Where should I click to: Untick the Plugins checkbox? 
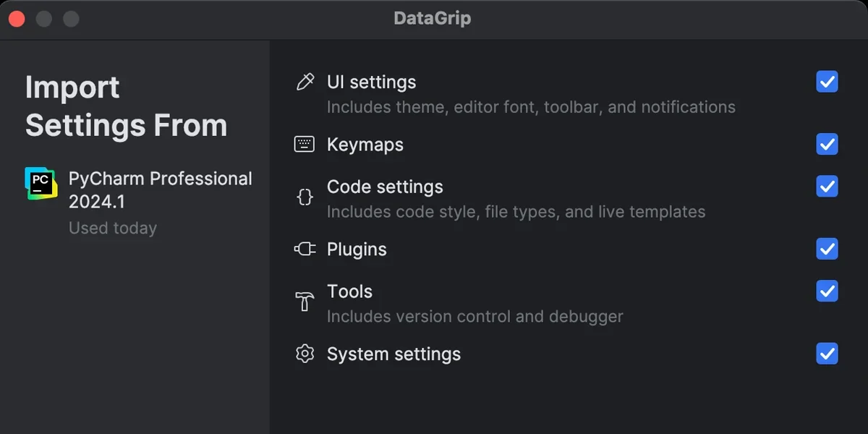point(827,249)
